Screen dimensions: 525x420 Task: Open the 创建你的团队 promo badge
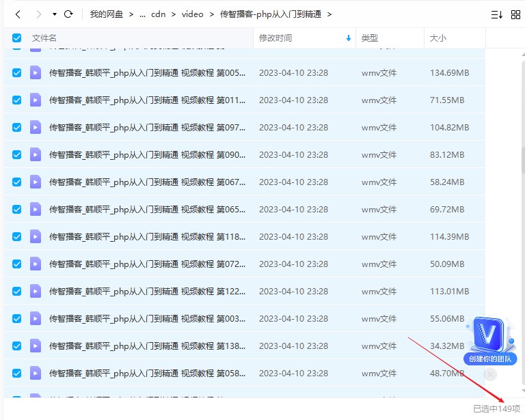pyautogui.click(x=490, y=340)
